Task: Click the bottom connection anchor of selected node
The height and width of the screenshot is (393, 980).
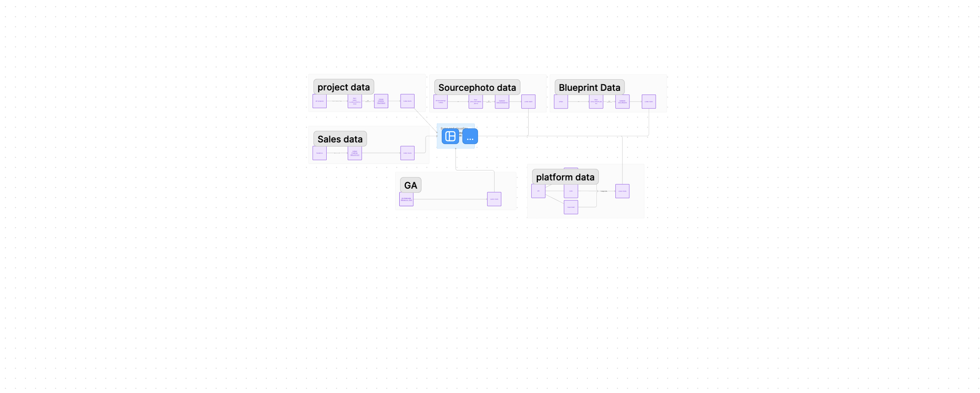Action: coord(456,148)
